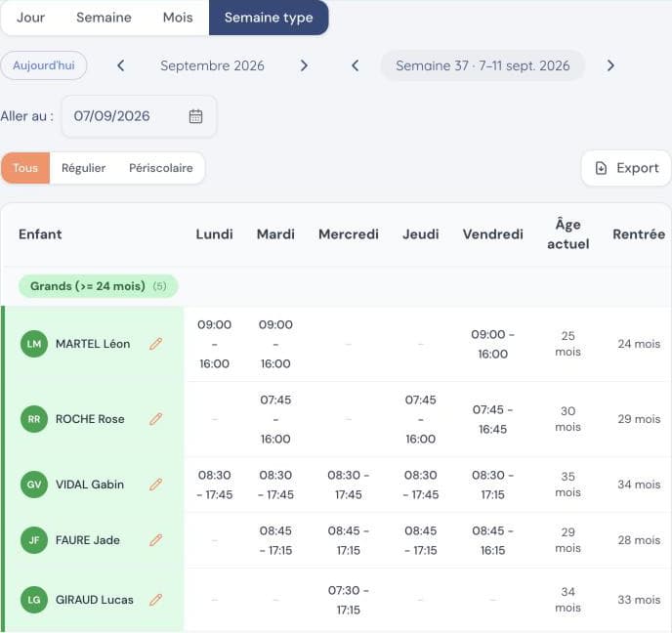Click the JF avatar of FAURE Jade

(34, 540)
